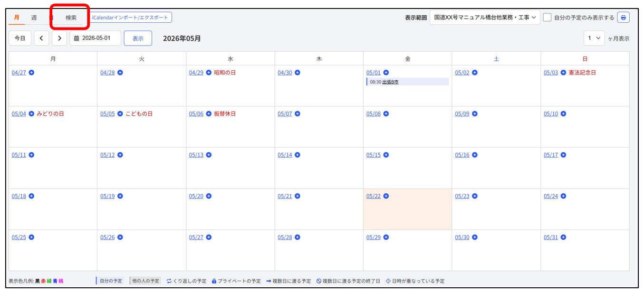644x292 pixels.
Task: Click the plus icon next to 05/31
Action: (x=563, y=237)
